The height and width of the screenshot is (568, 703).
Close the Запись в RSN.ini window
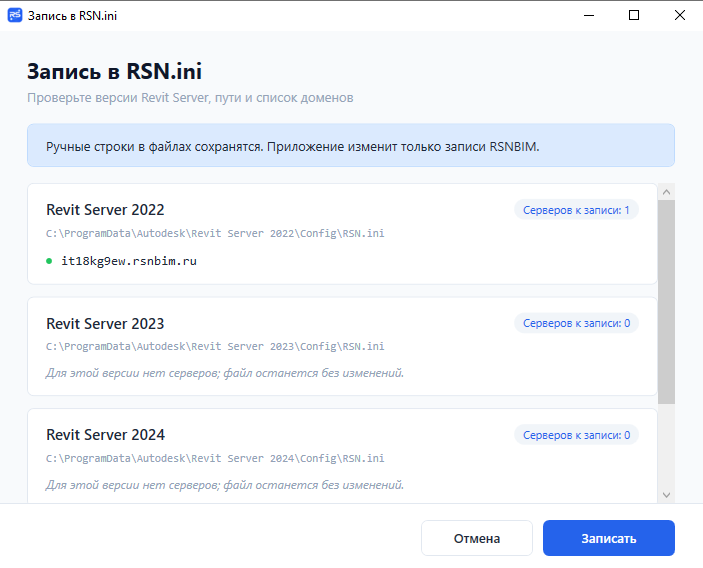pyautogui.click(x=680, y=15)
